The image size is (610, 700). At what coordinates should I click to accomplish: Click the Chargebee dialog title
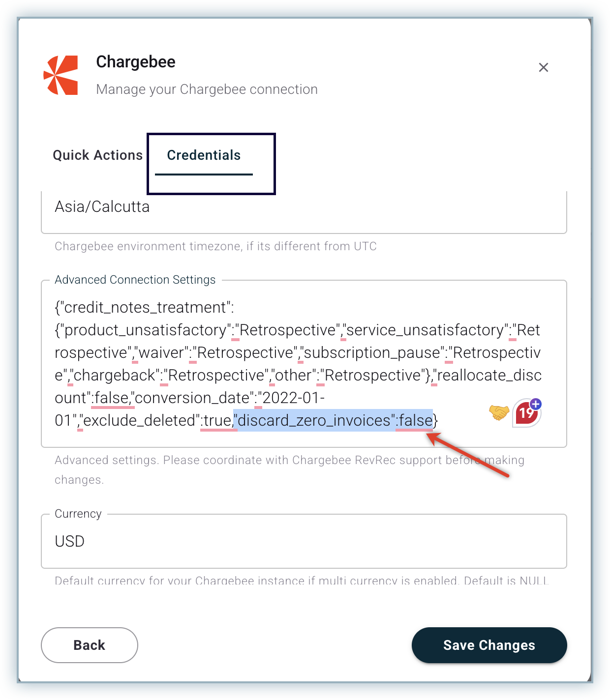coord(136,62)
